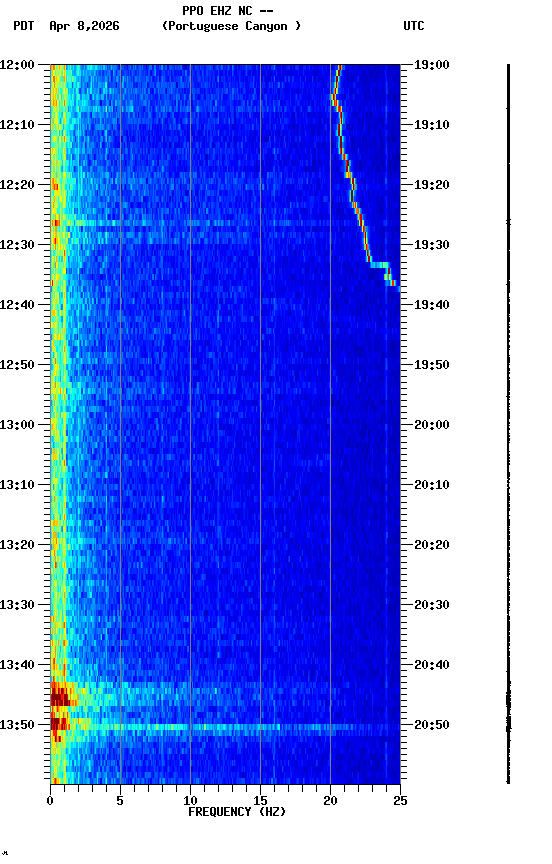Click the 5 Hz frequency axis label
Viewport: 552px width, 864px height.
point(120,801)
